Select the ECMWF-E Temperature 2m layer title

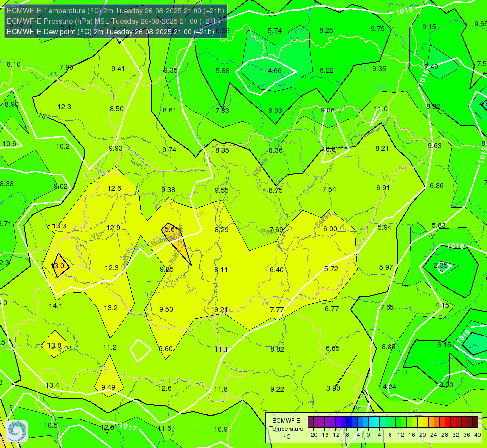tap(115, 11)
